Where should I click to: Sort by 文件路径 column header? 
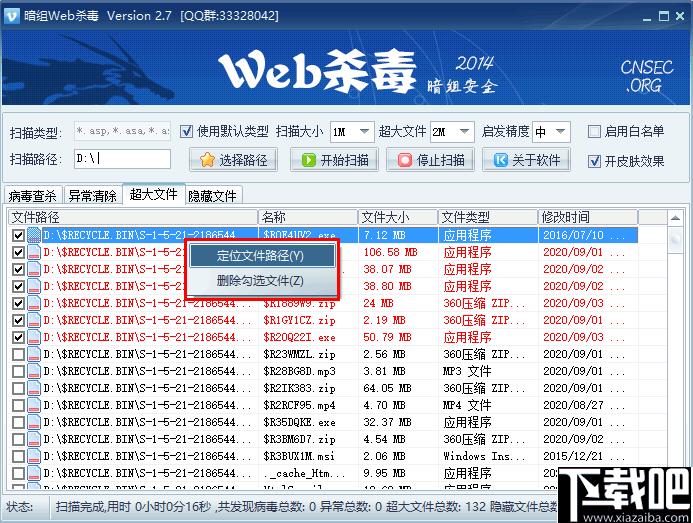(133, 217)
